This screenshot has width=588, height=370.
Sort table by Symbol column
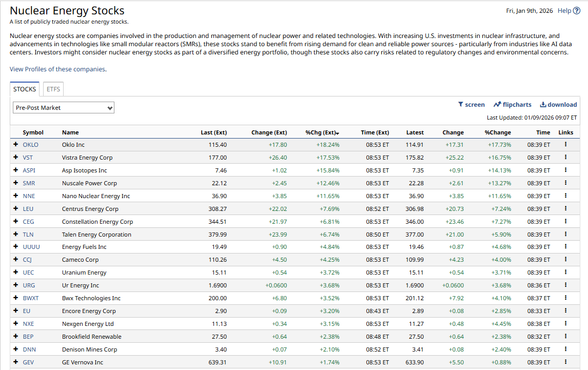tap(33, 132)
